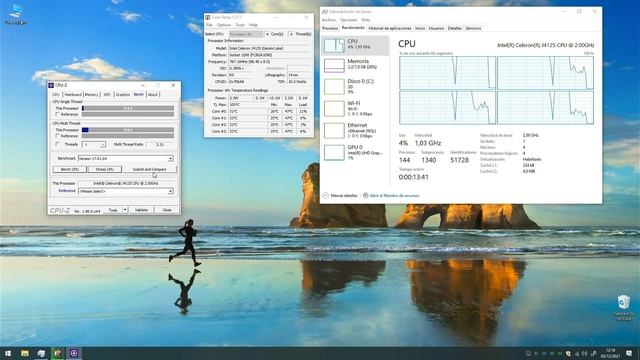640x360 pixels.
Task: Select the Memoria graph thumbnail
Action: [x=334, y=65]
